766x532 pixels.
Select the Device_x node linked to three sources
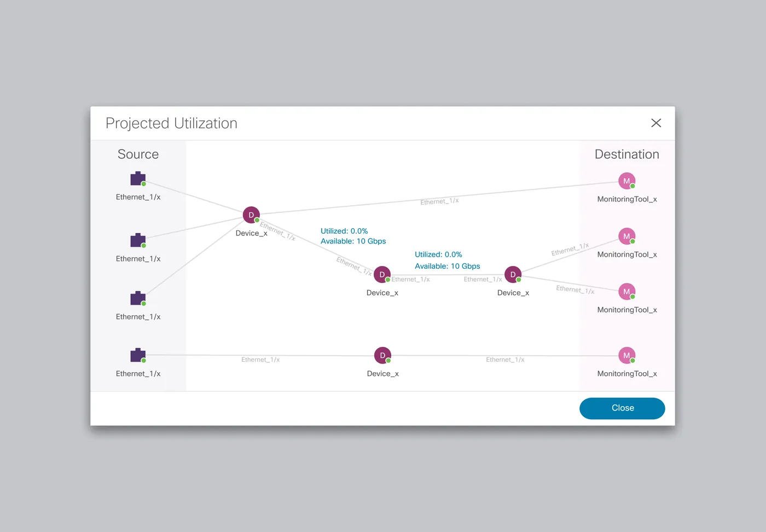(251, 215)
